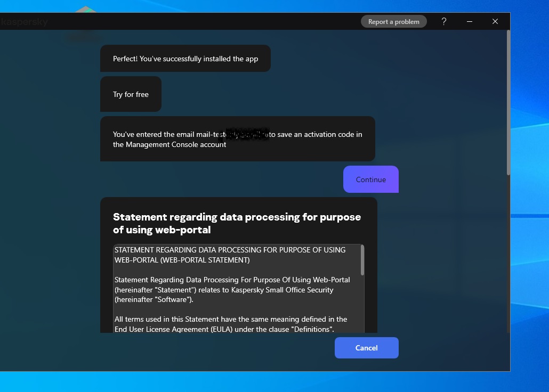
Task: Click the 'WEB-PORTAL (WEB-PORTAL STATEMENT)' line
Action: coord(182,260)
